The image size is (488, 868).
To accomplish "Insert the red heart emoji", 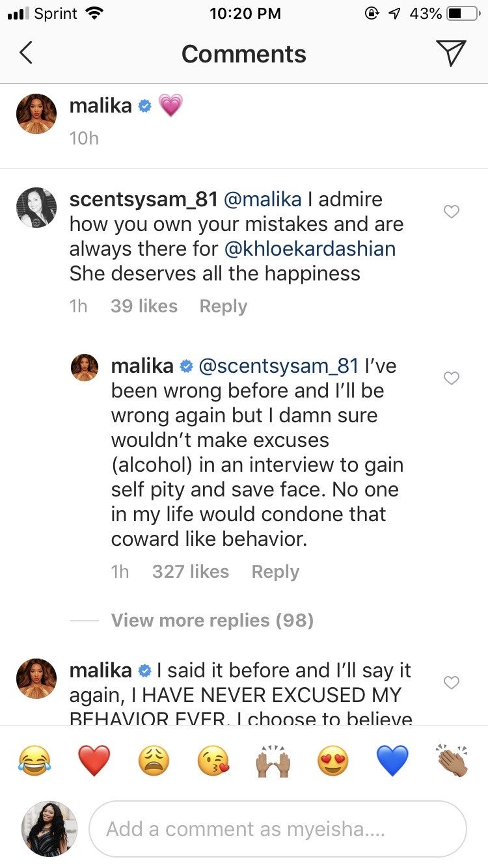I will click(94, 761).
